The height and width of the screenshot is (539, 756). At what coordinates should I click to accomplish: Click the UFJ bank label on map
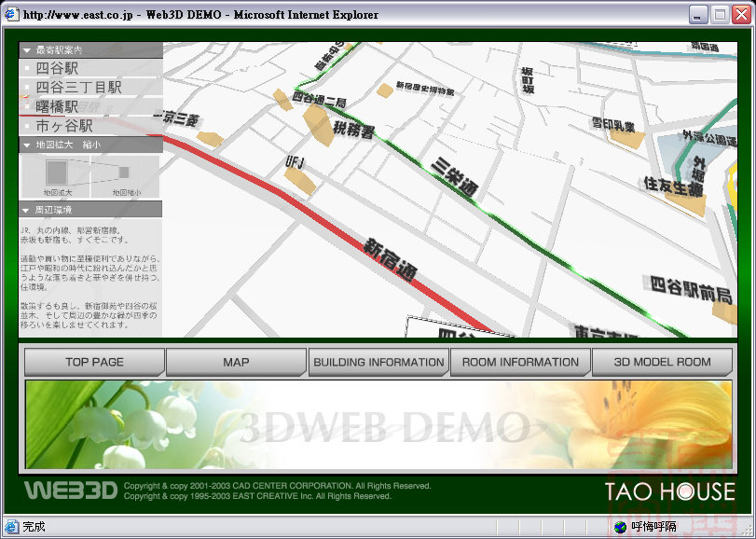pyautogui.click(x=295, y=162)
